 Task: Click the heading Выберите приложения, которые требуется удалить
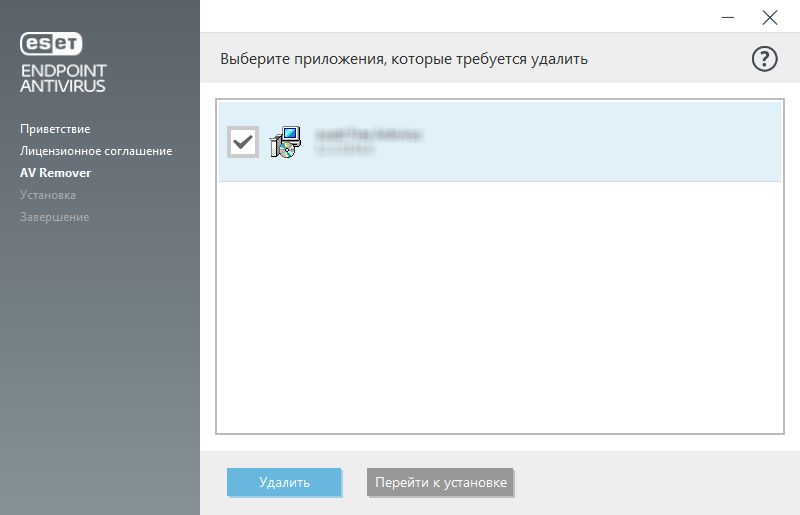point(403,59)
